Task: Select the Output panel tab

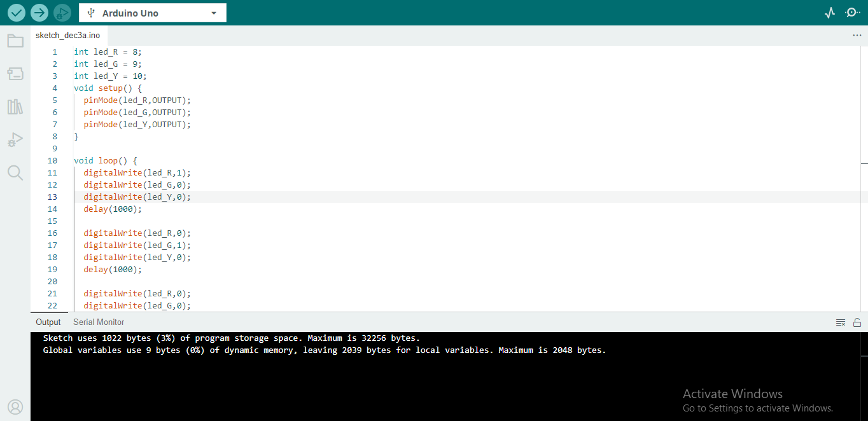Action: tap(48, 322)
